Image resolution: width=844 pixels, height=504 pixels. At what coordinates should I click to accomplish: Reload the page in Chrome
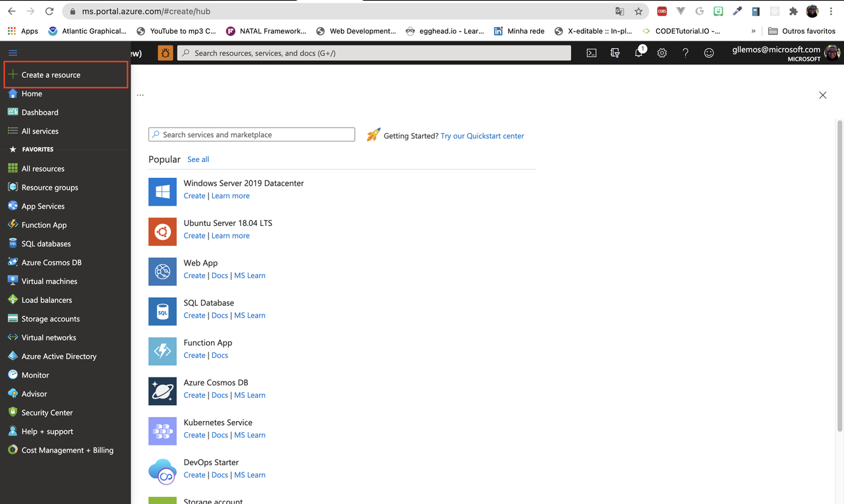coord(49,11)
